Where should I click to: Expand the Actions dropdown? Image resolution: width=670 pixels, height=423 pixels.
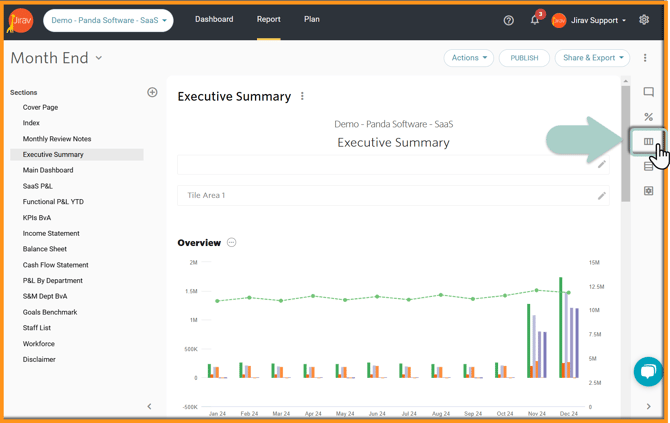tap(468, 58)
